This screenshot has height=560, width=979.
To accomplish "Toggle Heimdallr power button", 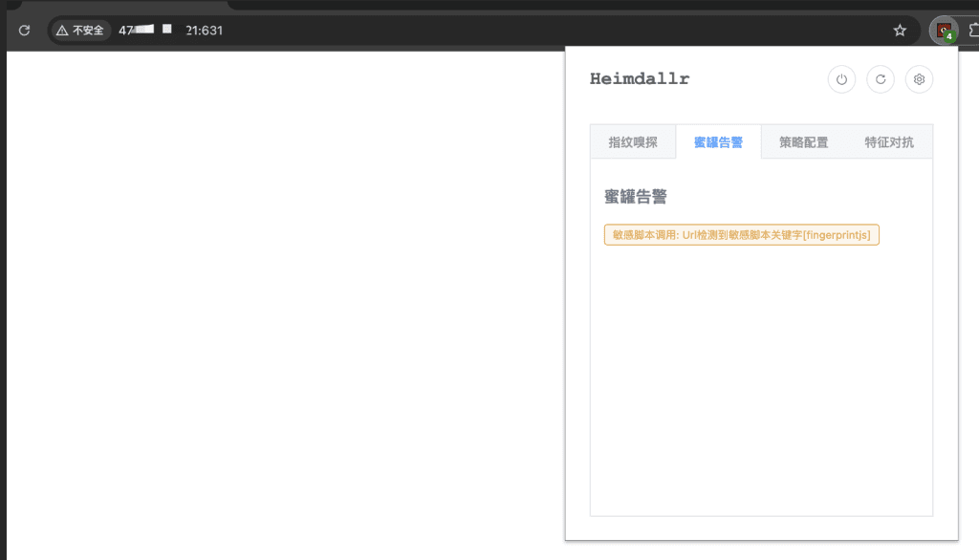I will pos(841,79).
